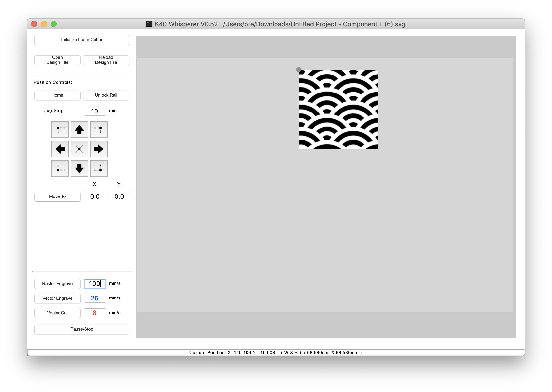
Task: Jog laser to lower-left corner
Action: pos(60,168)
